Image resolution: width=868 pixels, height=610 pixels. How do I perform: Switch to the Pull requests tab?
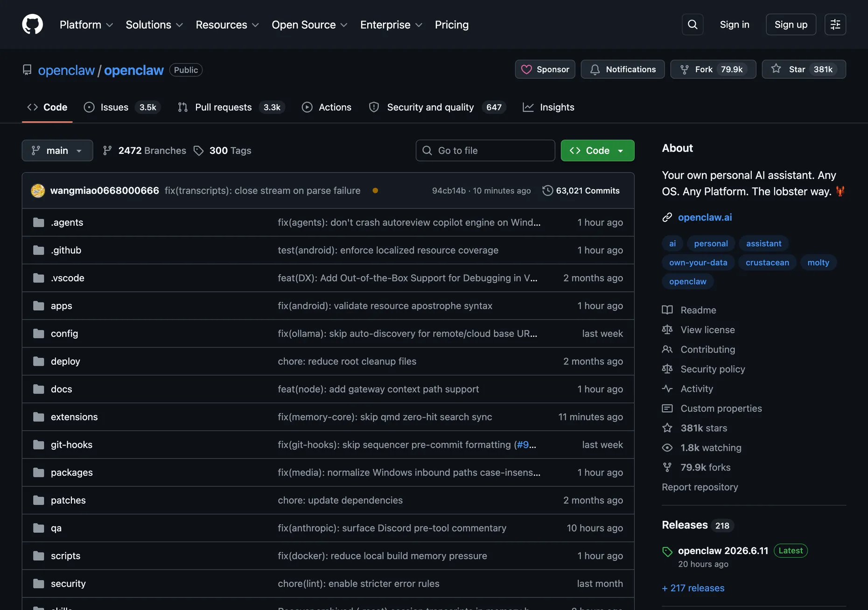(231, 107)
